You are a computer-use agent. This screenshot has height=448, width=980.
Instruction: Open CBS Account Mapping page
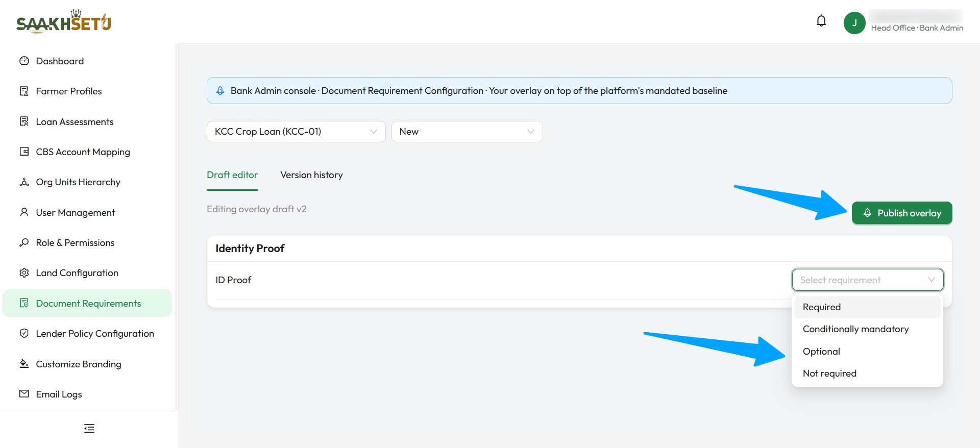click(87, 152)
